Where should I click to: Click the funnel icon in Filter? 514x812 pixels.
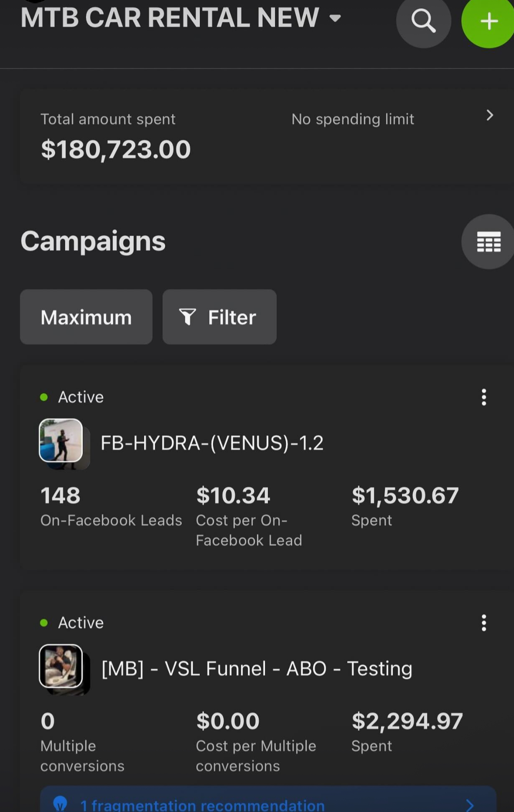coord(188,317)
